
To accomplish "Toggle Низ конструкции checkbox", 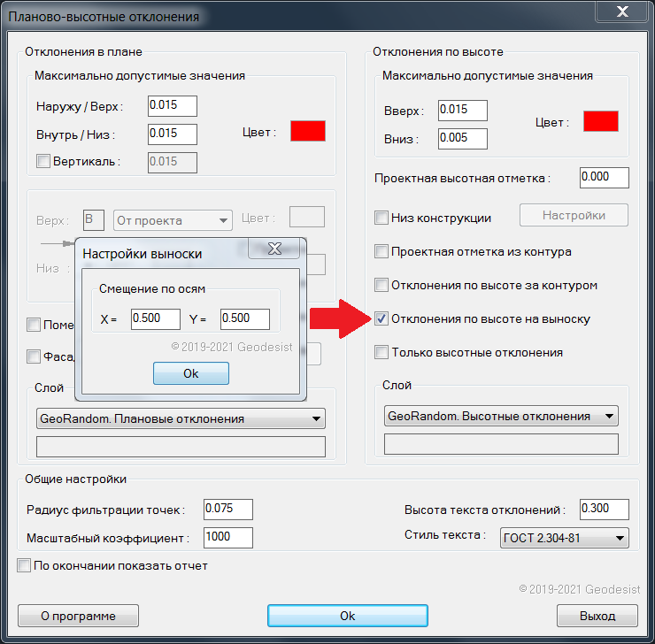I will tap(381, 218).
